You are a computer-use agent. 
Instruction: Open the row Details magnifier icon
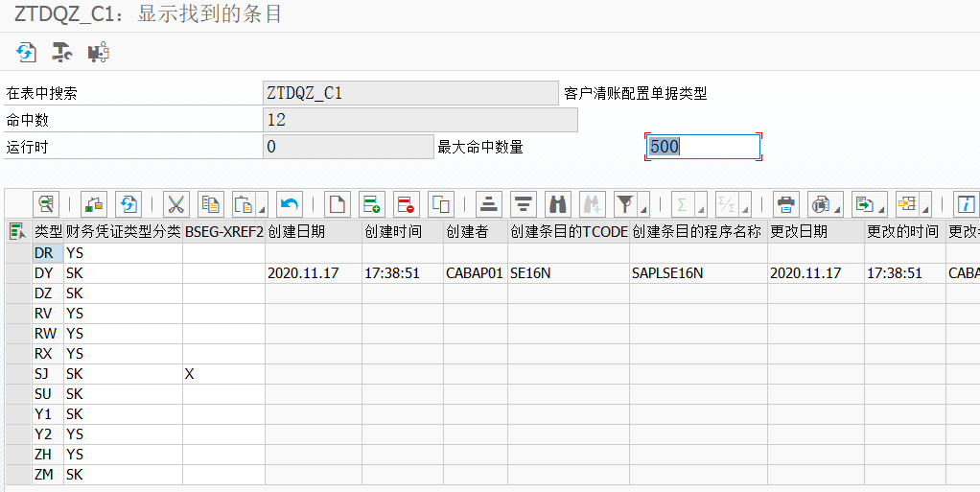(46, 204)
